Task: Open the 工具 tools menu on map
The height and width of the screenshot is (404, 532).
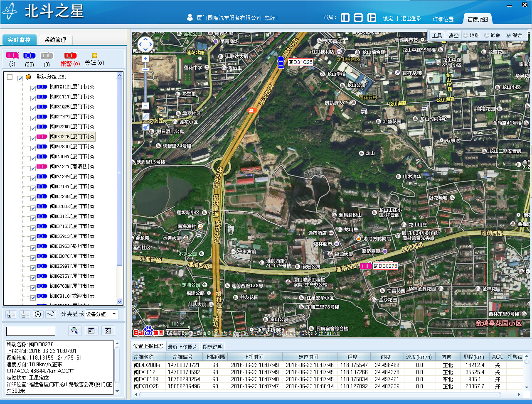Action: (x=437, y=36)
